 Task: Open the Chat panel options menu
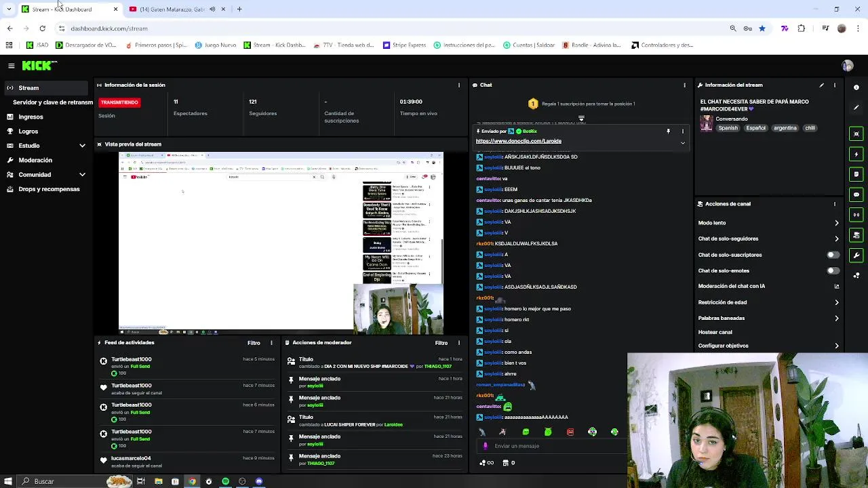(684, 85)
